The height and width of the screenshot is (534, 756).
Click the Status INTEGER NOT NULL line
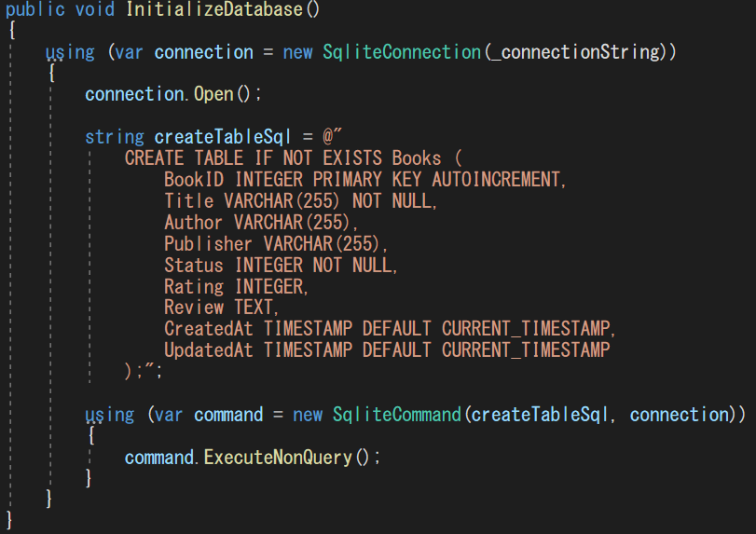(281, 265)
